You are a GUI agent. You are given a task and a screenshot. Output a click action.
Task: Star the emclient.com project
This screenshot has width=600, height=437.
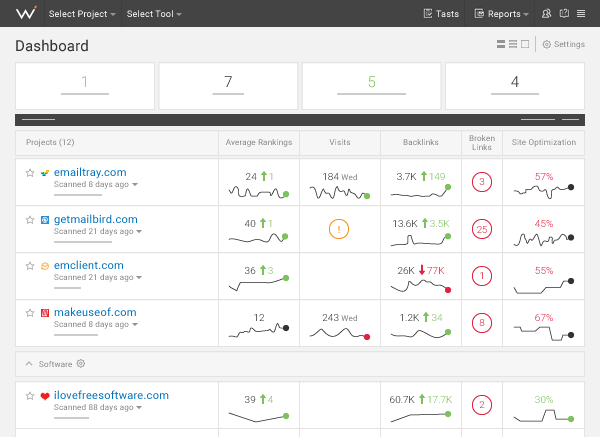click(x=30, y=266)
